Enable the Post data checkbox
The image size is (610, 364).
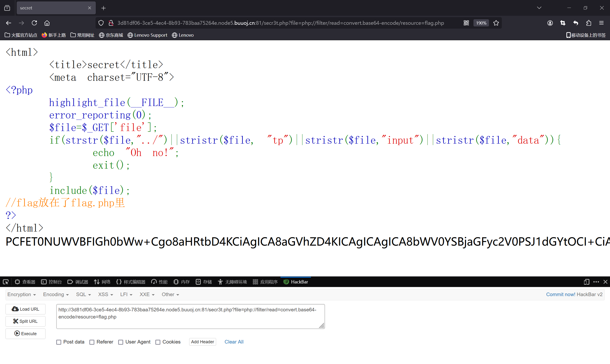59,342
